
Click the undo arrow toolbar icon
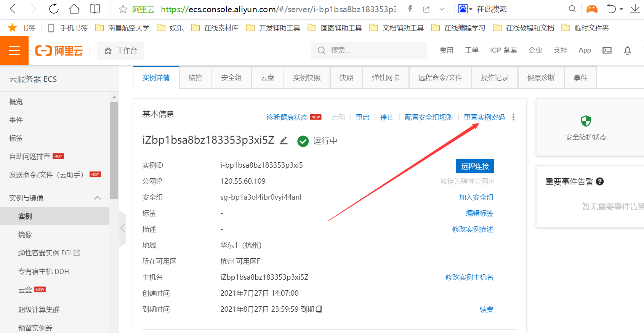pyautogui.click(x=611, y=9)
